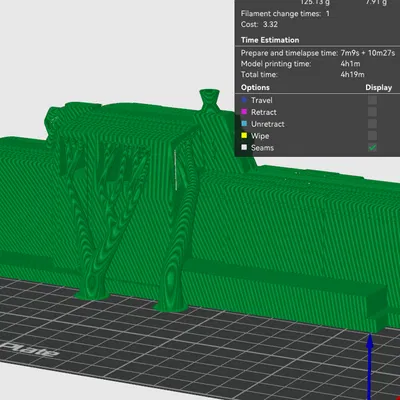Viewport: 400px width, 400px height.
Task: Click the magenta Retract color swatch
Action: pyautogui.click(x=244, y=112)
